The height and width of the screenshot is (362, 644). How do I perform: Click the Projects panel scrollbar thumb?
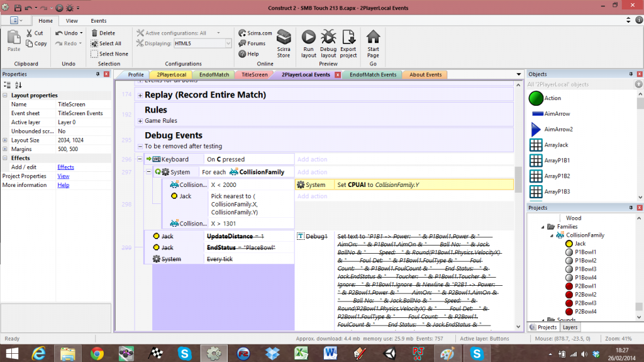639,307
